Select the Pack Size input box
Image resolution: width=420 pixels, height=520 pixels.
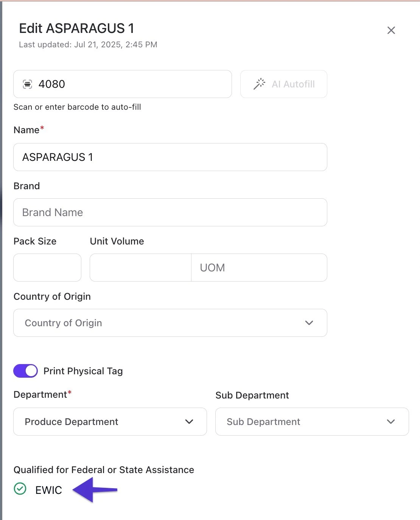[47, 268]
